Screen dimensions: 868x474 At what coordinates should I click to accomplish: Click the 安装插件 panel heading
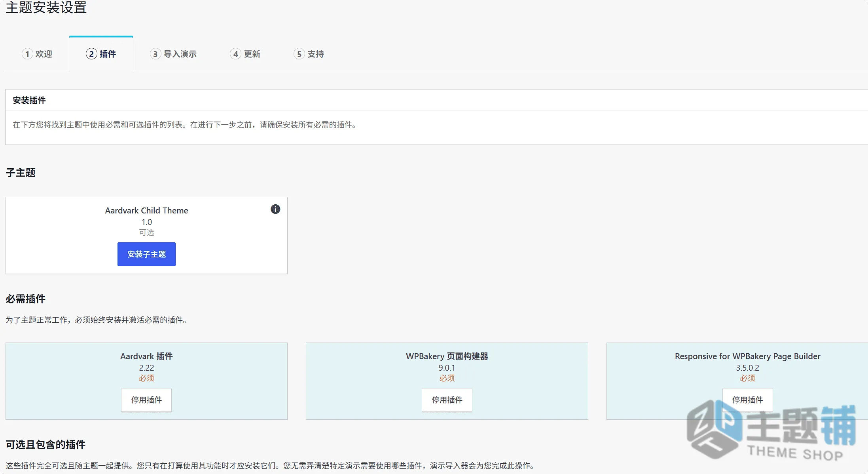coord(29,101)
